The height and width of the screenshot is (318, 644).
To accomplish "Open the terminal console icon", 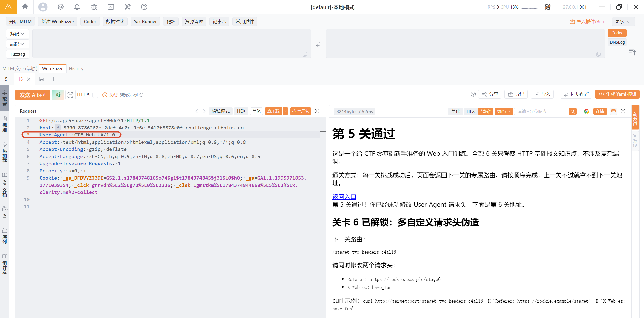I will pos(111,7).
